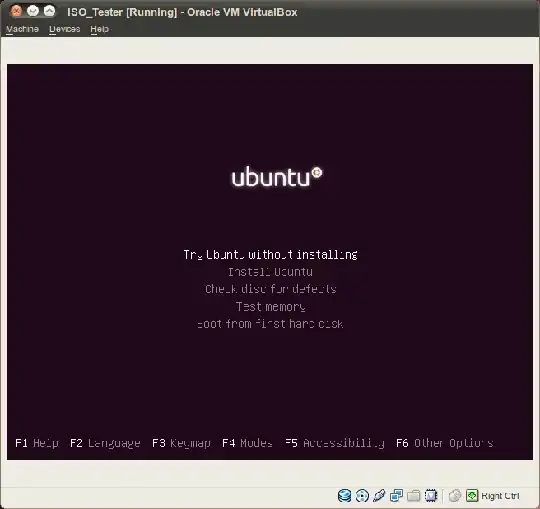Click the virtualization chip status icon
The image size is (540, 509).
tap(431, 496)
